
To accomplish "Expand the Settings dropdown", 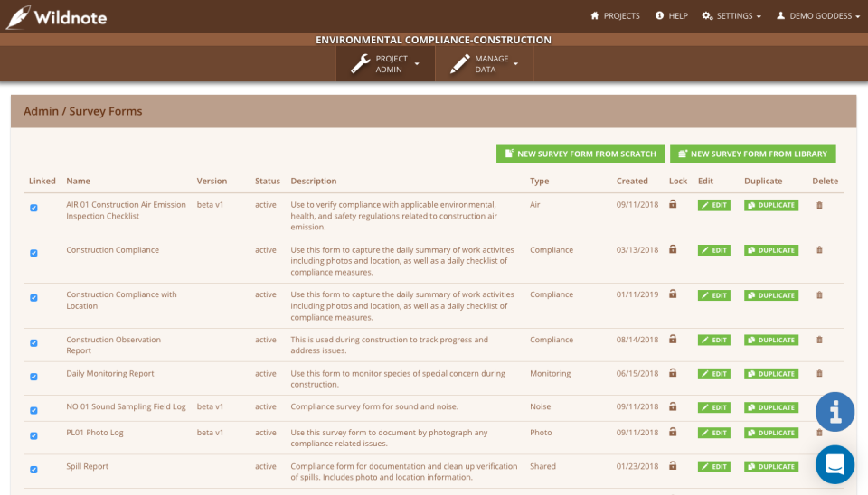I will click(731, 16).
